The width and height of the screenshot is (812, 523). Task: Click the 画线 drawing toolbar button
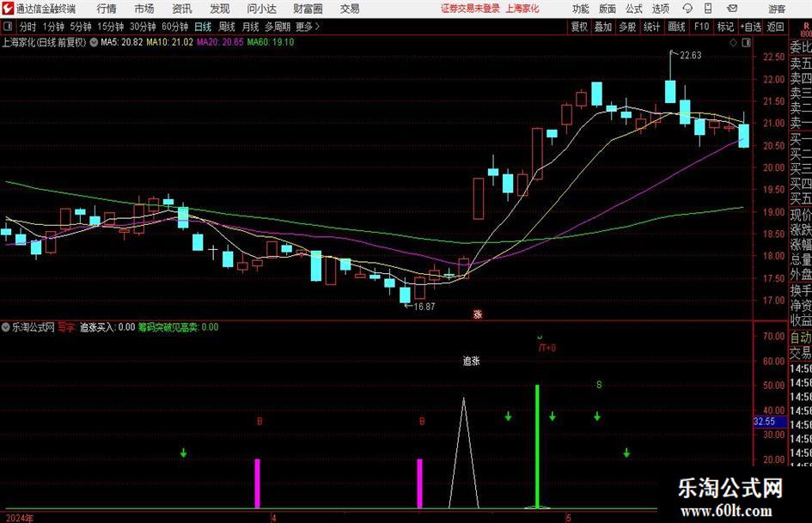click(676, 27)
